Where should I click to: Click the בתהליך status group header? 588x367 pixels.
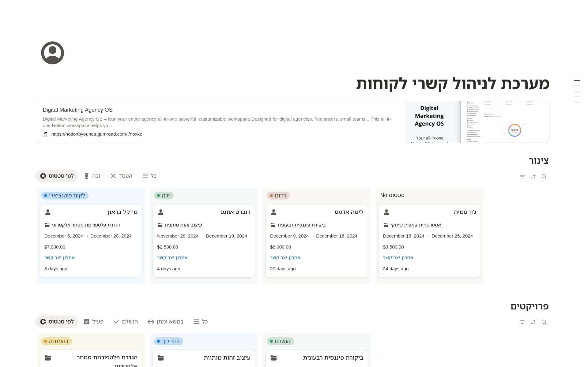(168, 341)
